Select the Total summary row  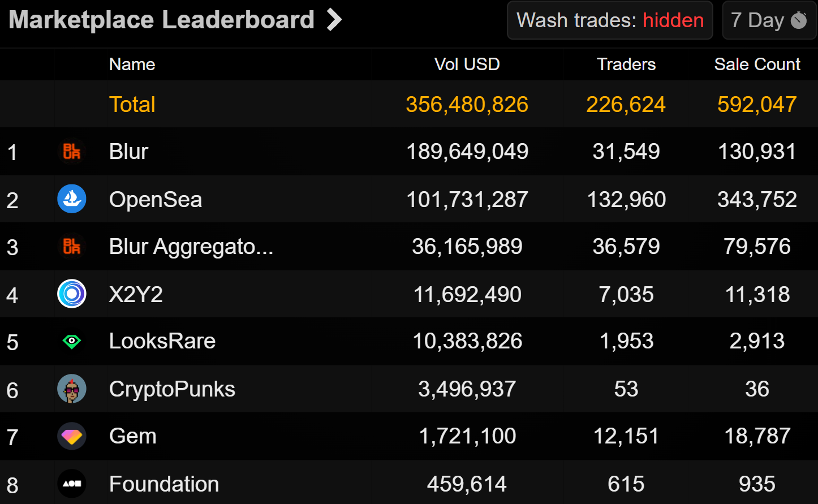click(132, 104)
